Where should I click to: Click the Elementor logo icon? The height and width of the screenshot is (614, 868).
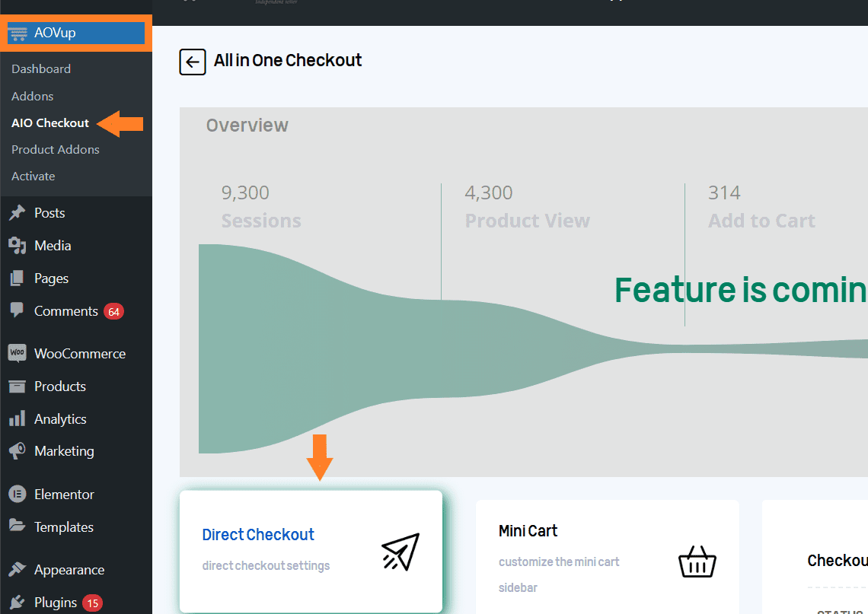coord(18,494)
